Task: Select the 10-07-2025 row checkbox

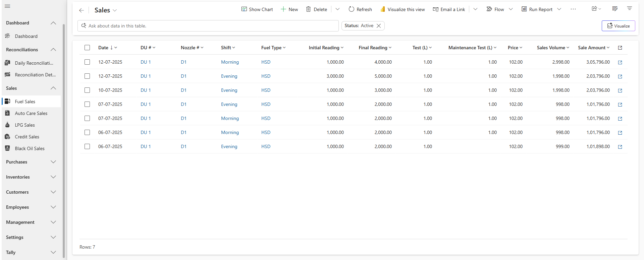Action: 87,90
